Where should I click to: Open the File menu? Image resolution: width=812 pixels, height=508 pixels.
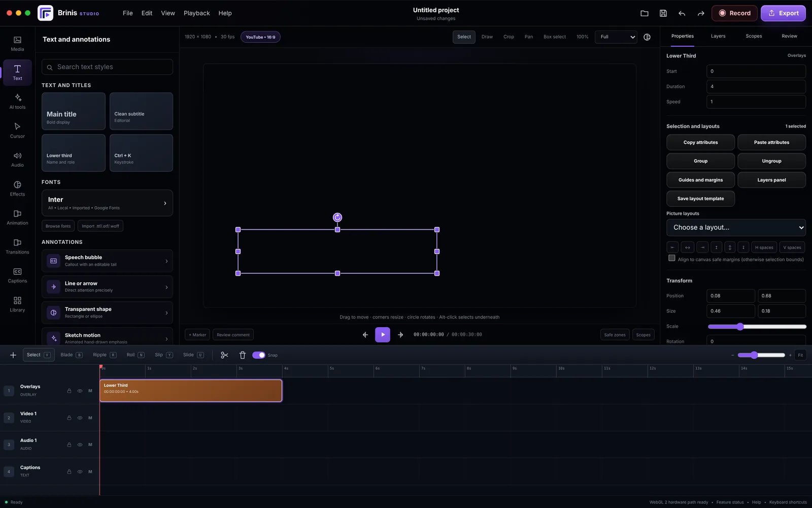pyautogui.click(x=128, y=13)
